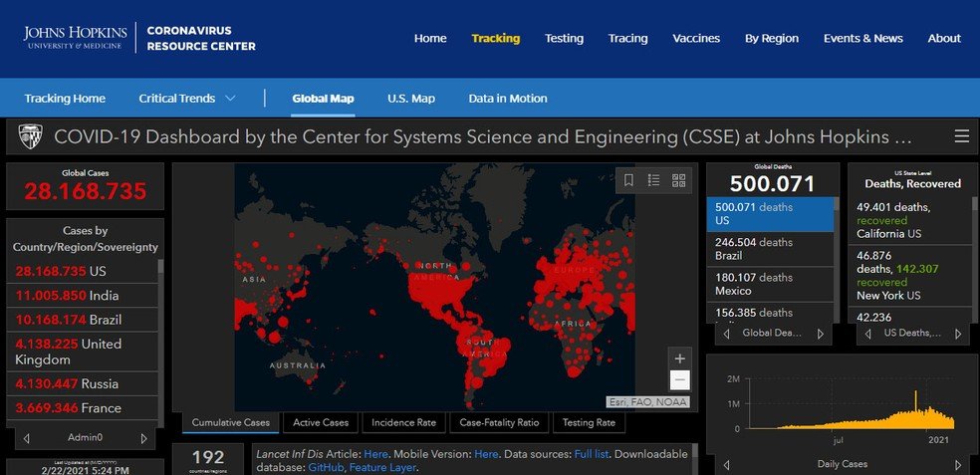Open the map legend list icon

pyautogui.click(x=653, y=180)
